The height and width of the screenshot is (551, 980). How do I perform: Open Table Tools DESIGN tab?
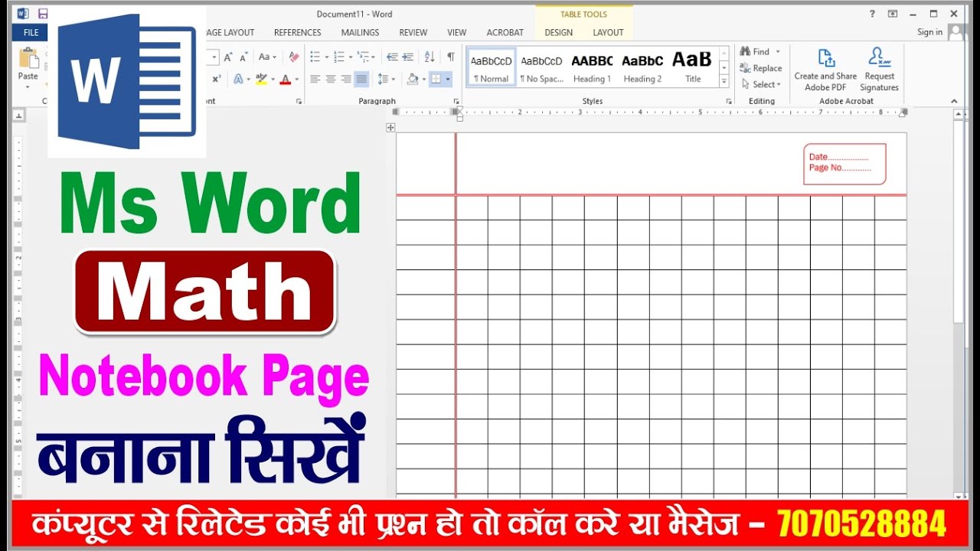559,33
